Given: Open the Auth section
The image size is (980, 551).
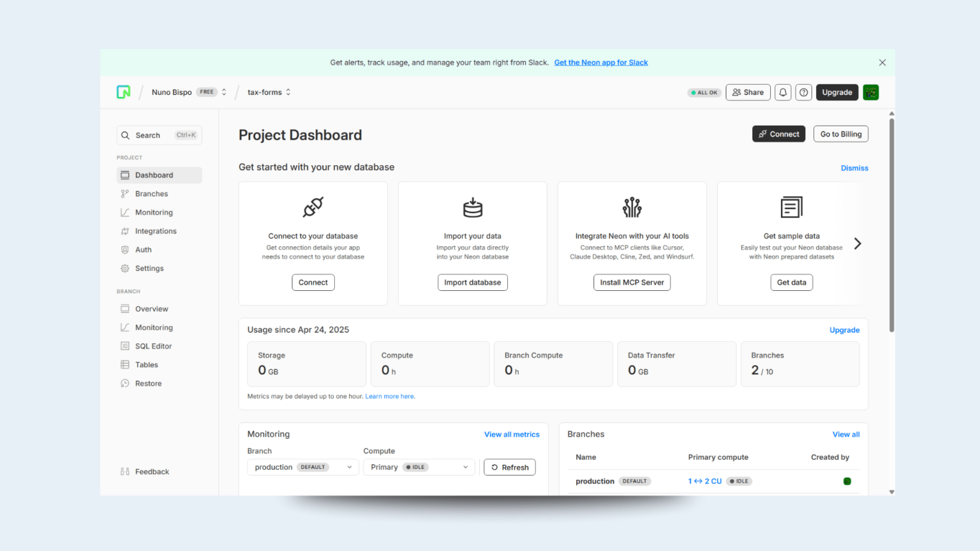Looking at the screenshot, I should (x=143, y=249).
